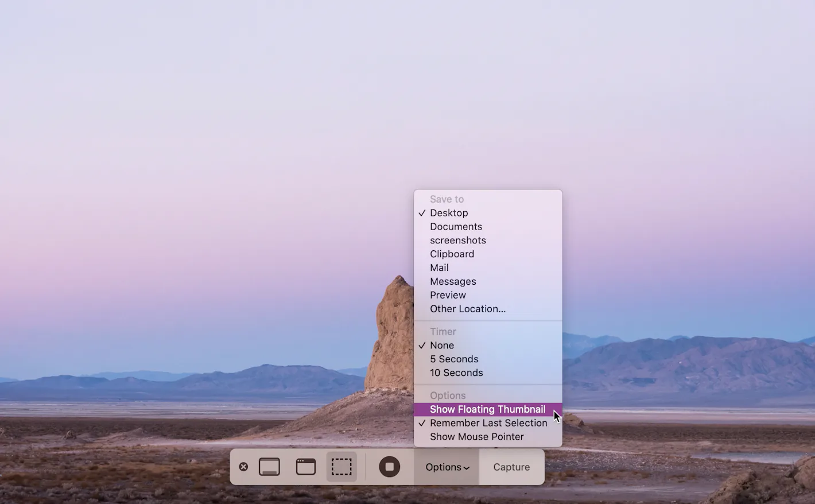Set save location to Desktop
Image resolution: width=815 pixels, height=504 pixels.
pyautogui.click(x=488, y=213)
